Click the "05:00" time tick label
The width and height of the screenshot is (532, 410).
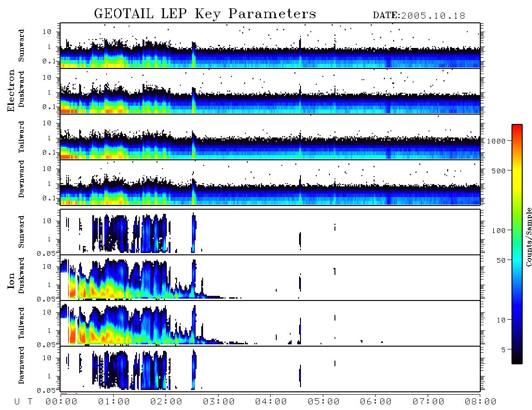(324, 402)
